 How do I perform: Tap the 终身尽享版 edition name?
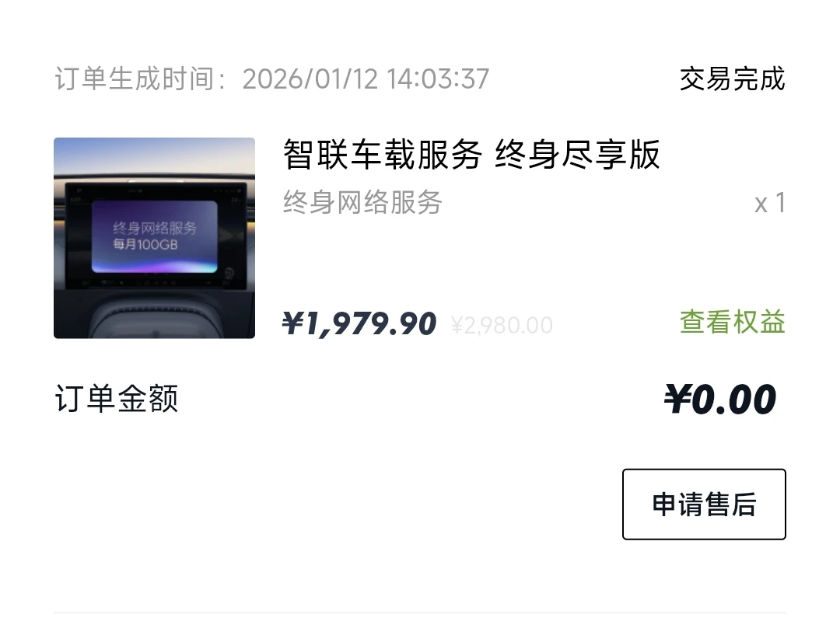(x=577, y=154)
